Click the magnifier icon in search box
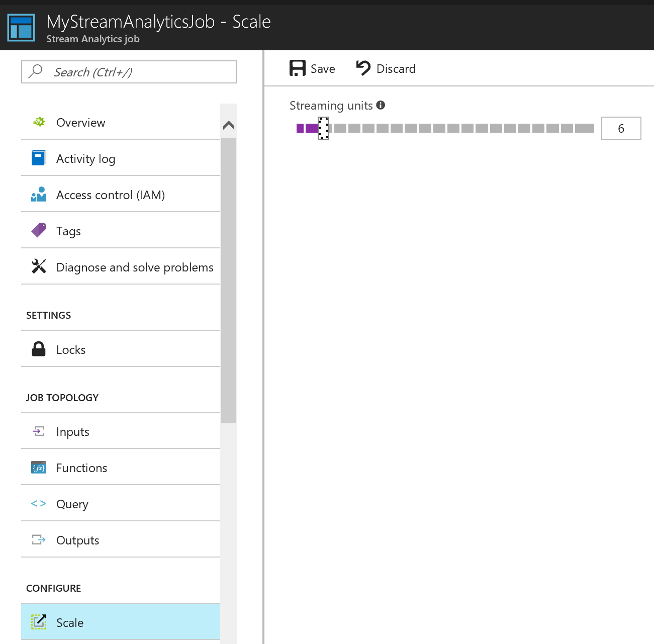This screenshot has width=654, height=644. (36, 71)
